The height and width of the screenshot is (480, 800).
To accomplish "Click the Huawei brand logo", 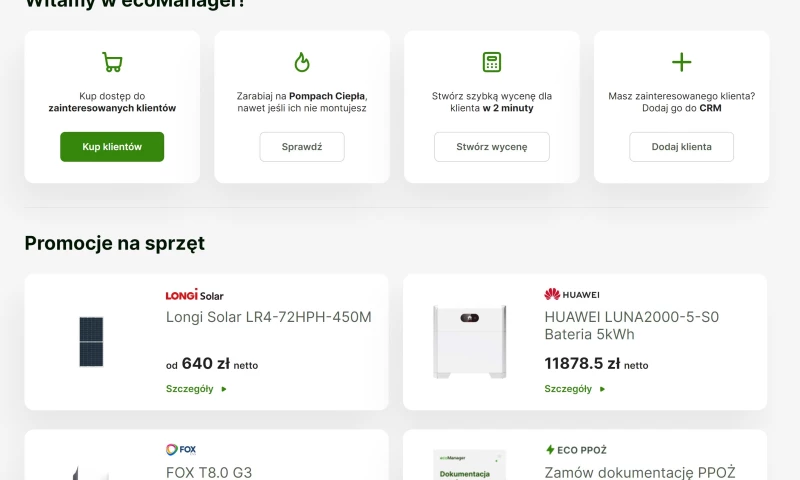I will coord(572,294).
